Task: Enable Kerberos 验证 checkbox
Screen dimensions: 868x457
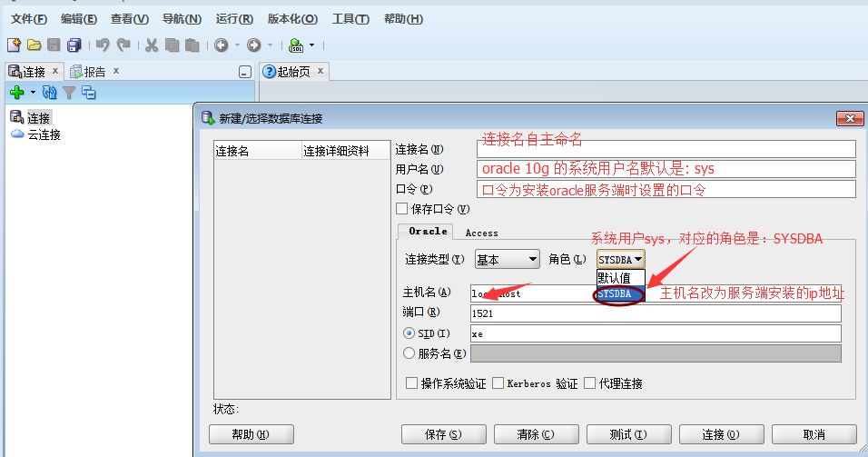Action: 498,383
